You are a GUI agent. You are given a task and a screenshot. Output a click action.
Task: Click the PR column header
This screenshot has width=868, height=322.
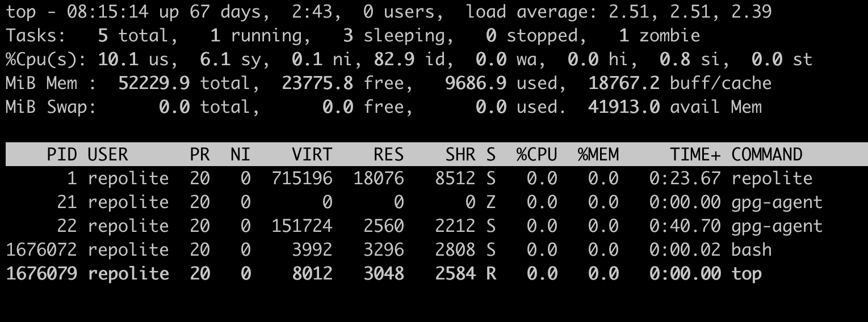pos(200,154)
